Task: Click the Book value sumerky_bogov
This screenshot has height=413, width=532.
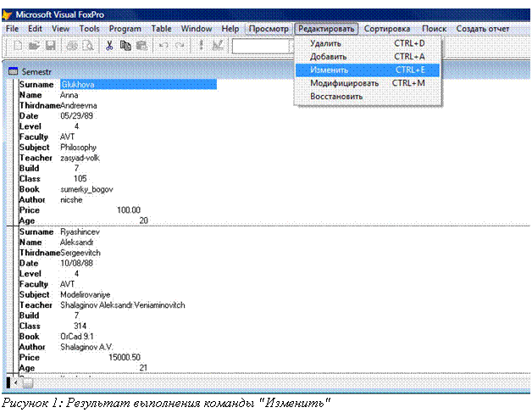Action: click(x=87, y=189)
